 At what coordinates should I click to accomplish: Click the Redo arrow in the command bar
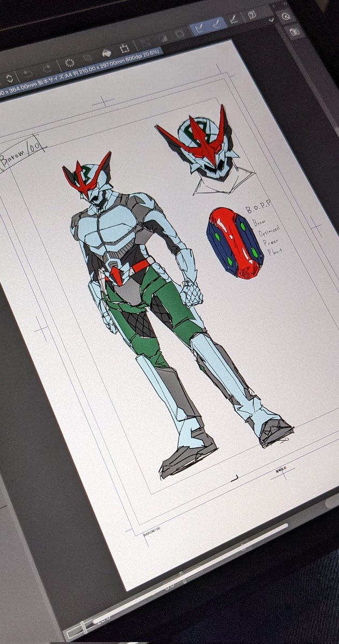click(x=47, y=68)
